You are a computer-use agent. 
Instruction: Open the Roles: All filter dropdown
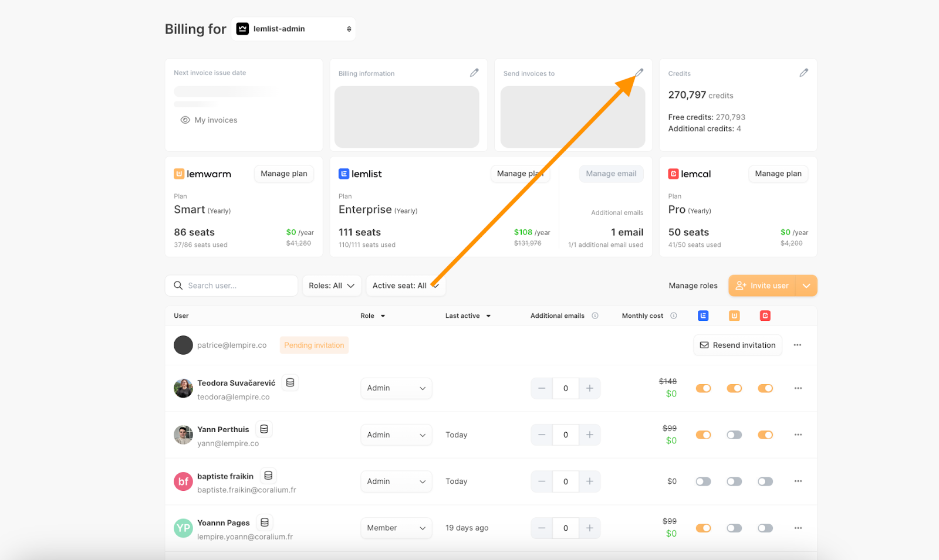click(332, 286)
